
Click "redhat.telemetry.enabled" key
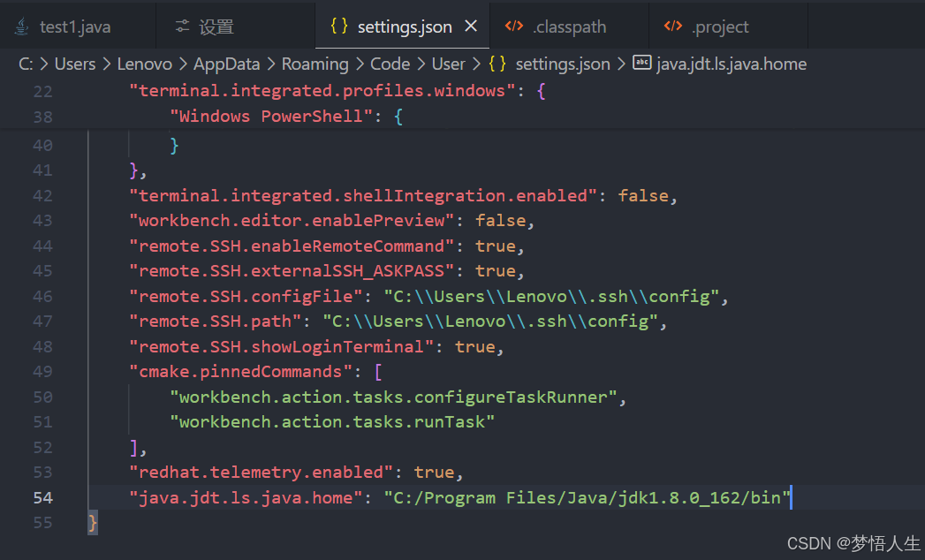coord(262,472)
